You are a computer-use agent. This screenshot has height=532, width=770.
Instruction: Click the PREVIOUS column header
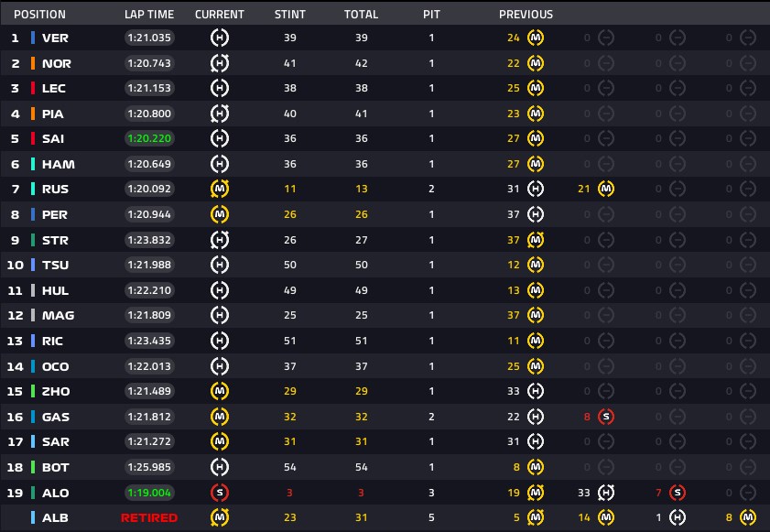(x=526, y=15)
